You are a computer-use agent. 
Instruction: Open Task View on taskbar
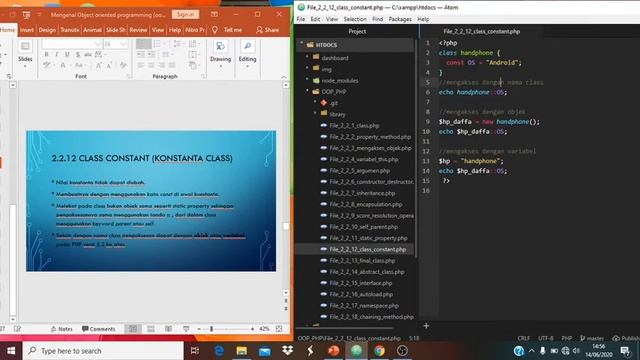point(195,351)
